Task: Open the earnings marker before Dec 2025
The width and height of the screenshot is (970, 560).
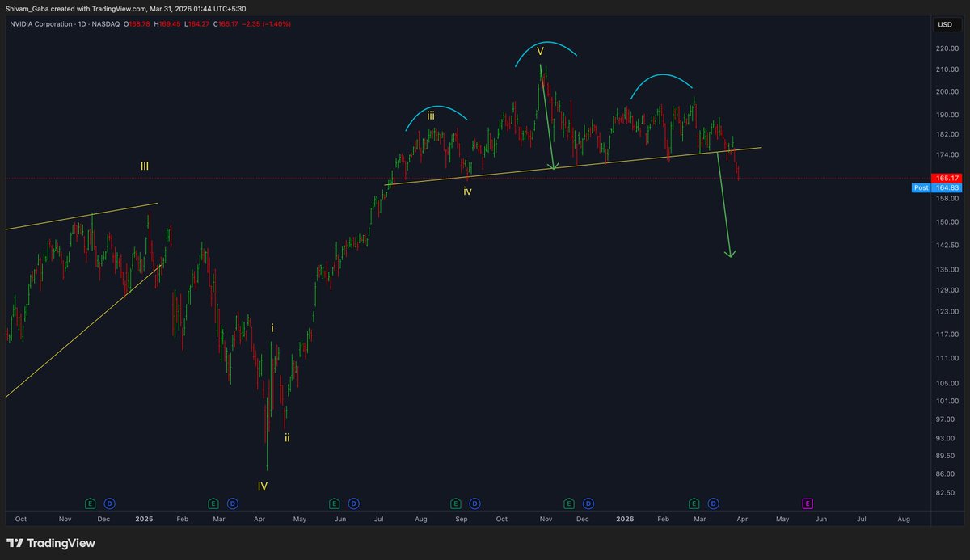Action: (569, 503)
